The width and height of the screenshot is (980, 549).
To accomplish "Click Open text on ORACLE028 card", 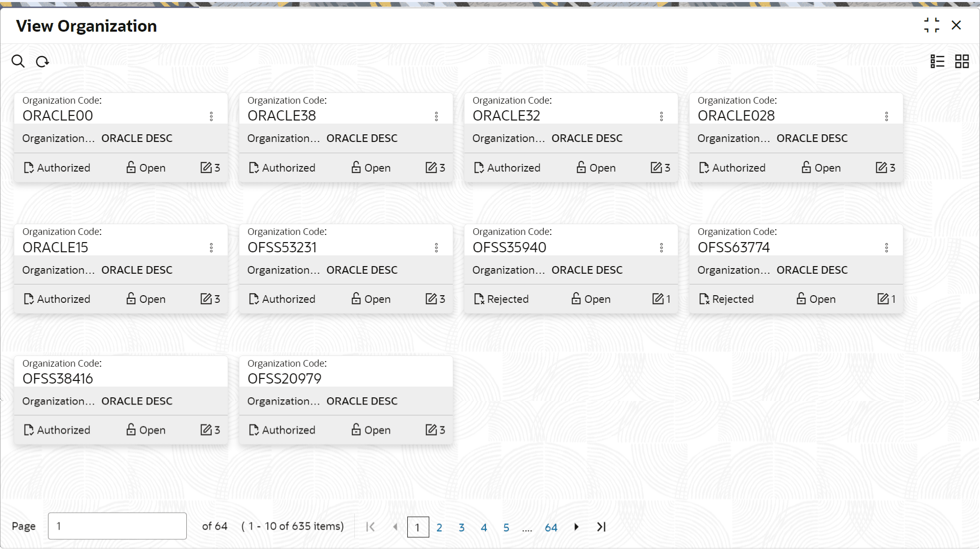I will click(x=827, y=168).
